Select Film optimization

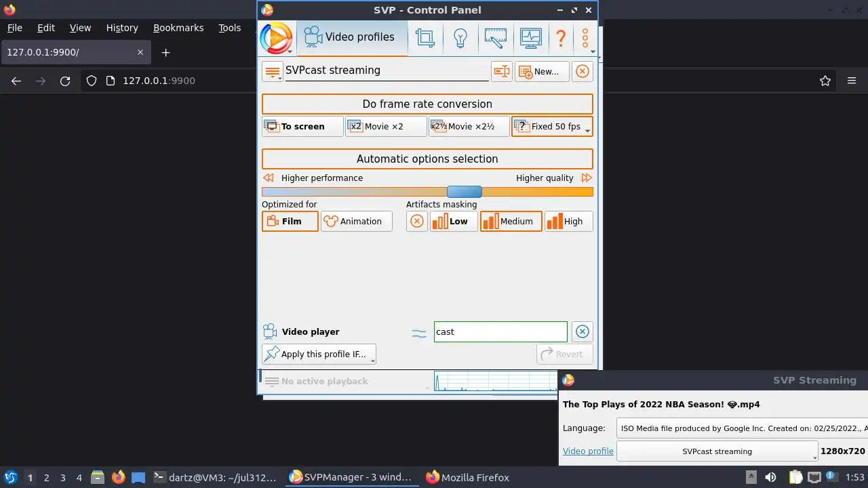pyautogui.click(x=290, y=222)
